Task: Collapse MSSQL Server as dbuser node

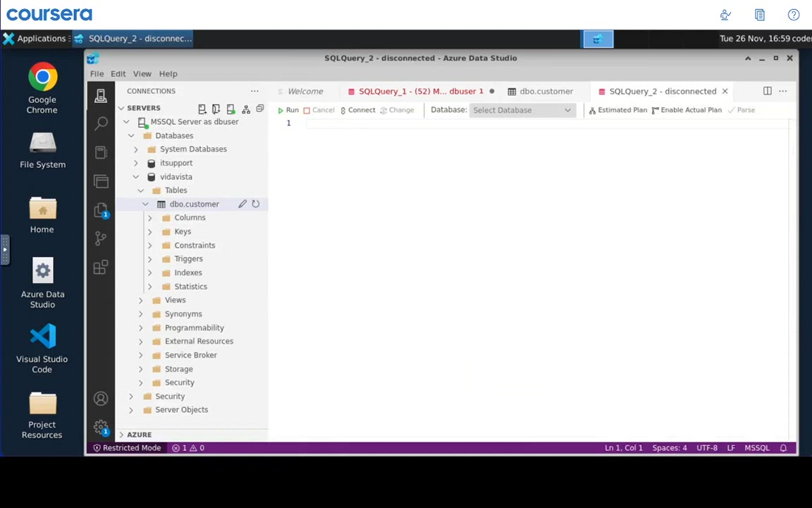Action: pyautogui.click(x=126, y=122)
